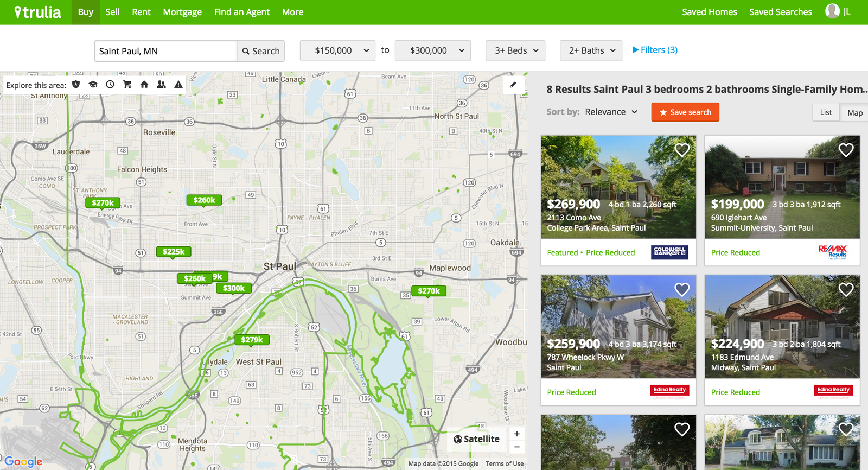Image resolution: width=868 pixels, height=470 pixels.
Task: Favorite the 690 Iglehart Ave listing heart
Action: tap(846, 150)
